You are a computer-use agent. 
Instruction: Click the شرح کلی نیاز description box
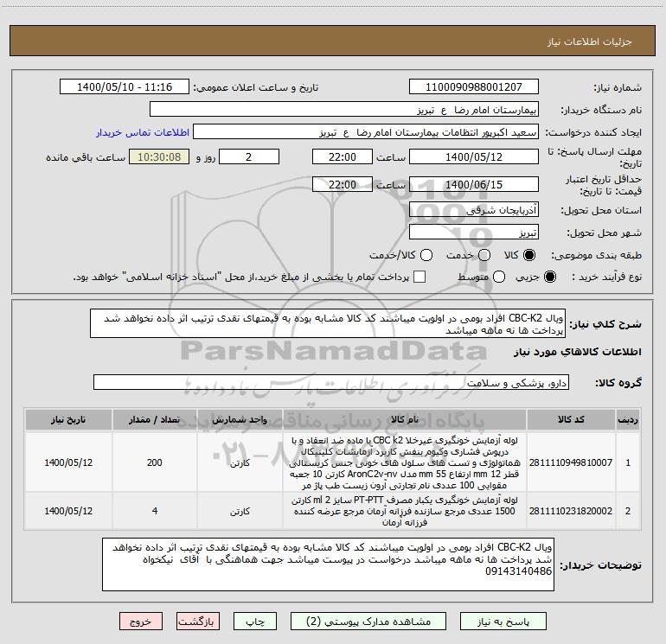tap(328, 323)
